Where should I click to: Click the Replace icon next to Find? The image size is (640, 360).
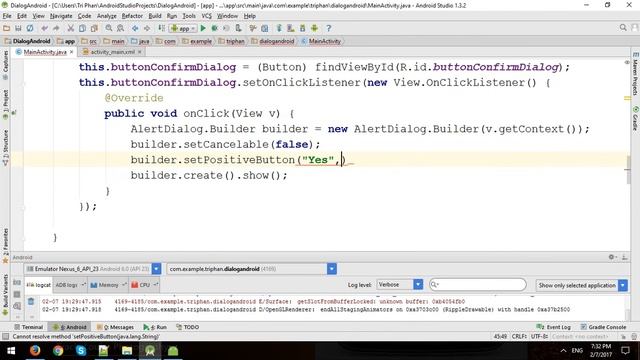point(120,28)
